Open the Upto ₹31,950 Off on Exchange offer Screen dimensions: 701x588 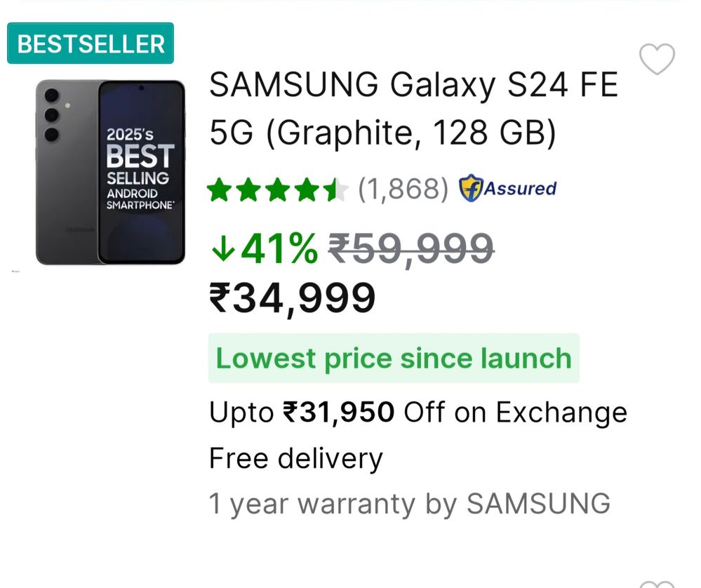(418, 412)
